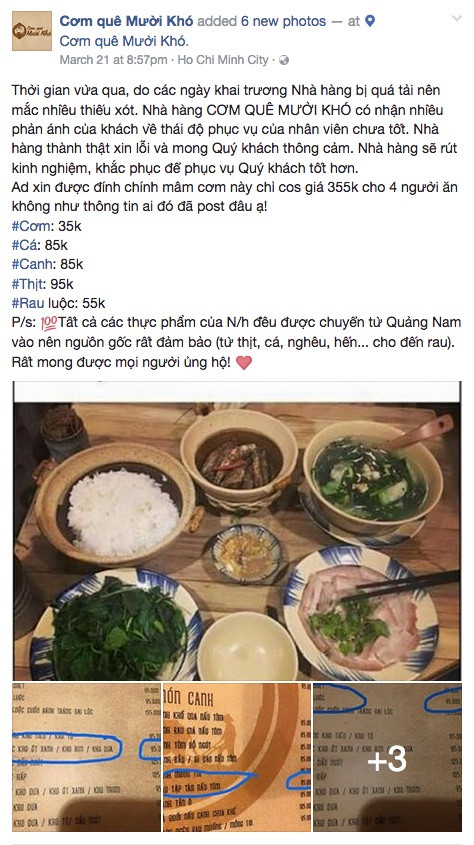
Task: Click the location pin icon
Action: click(370, 21)
